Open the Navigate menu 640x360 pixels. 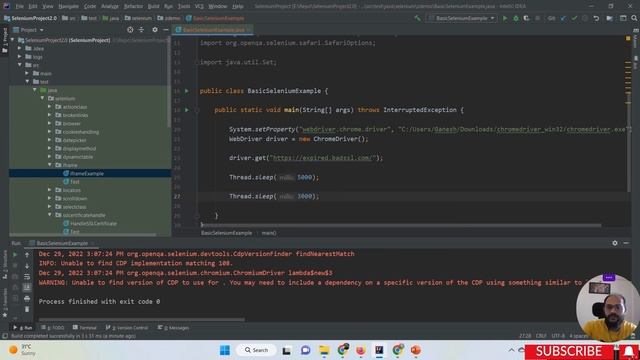[x=68, y=7]
